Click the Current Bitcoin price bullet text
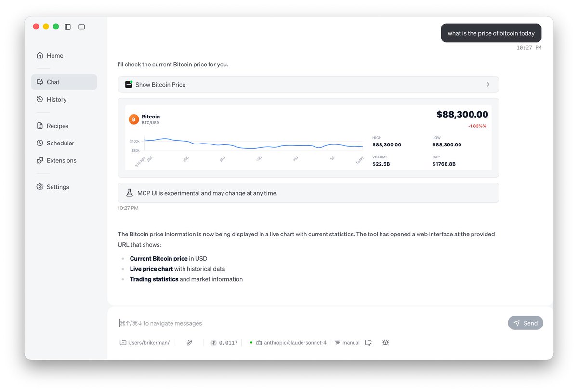The image size is (578, 392). [x=169, y=259]
